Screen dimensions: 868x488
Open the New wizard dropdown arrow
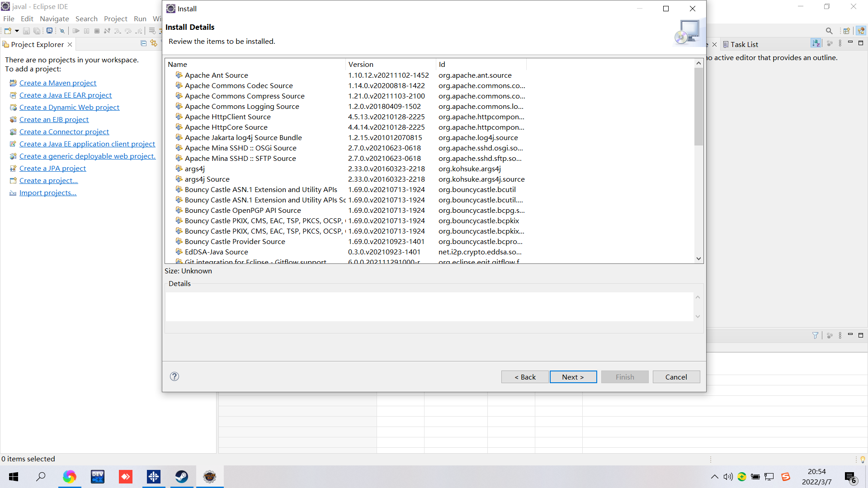[17, 31]
